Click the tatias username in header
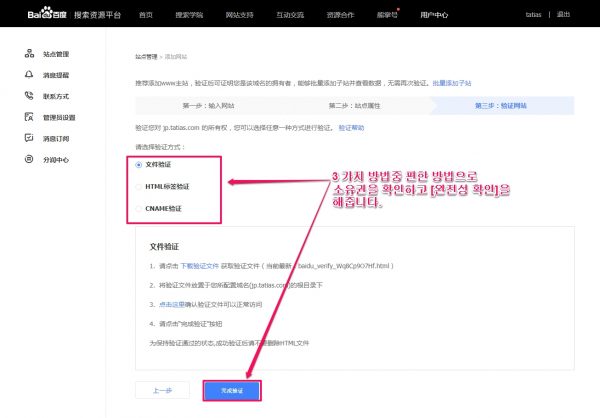The image size is (600, 418). [533, 15]
